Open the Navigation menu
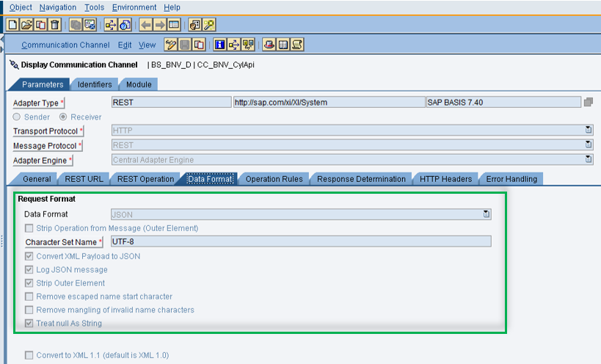 tap(58, 7)
